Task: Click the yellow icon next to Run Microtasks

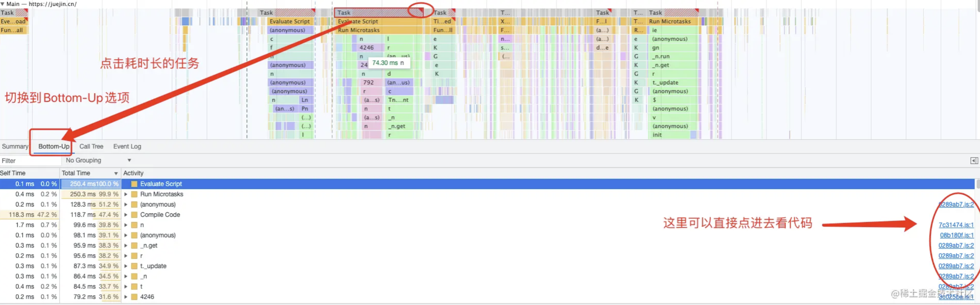Action: [x=134, y=194]
